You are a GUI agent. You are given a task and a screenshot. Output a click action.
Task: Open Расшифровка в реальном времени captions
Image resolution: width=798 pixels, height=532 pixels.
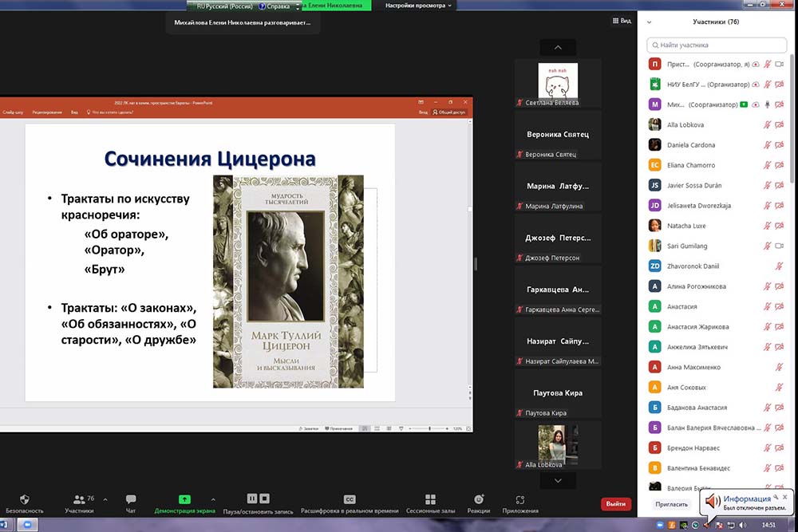click(350, 499)
